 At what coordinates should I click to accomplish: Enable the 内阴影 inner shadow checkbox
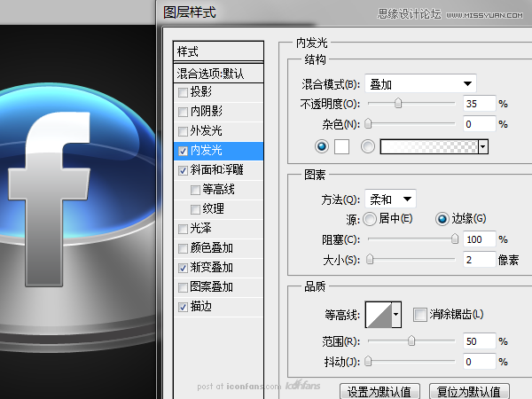pos(183,112)
